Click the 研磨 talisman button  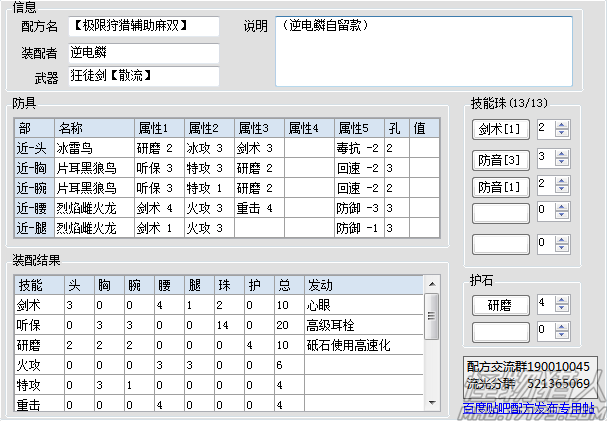(500, 304)
